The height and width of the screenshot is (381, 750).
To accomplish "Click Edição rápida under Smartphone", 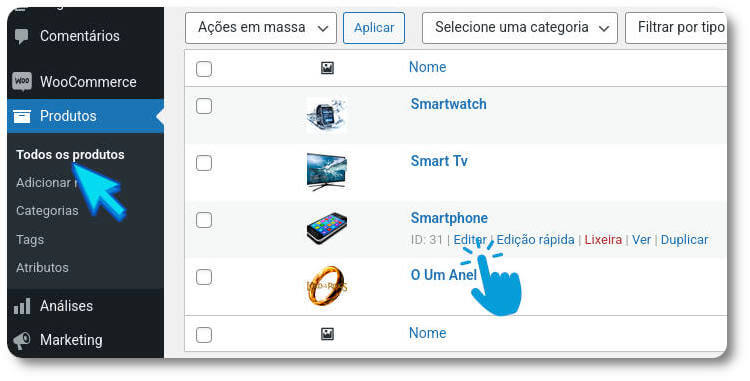I will [x=535, y=239].
